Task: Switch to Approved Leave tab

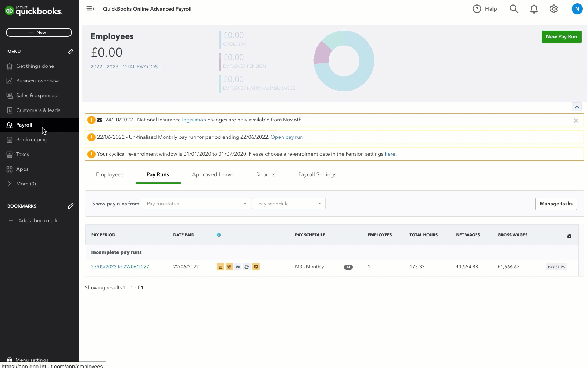Action: [x=212, y=175]
